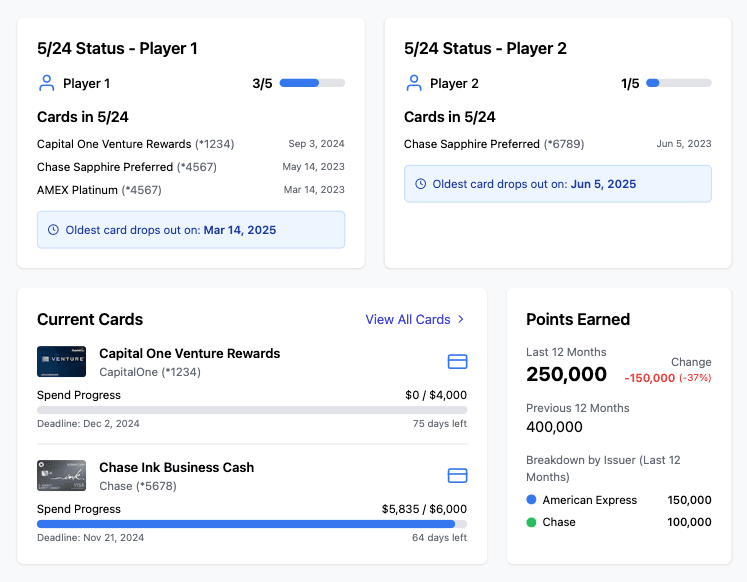The image size is (747, 582).
Task: Click clock icon beside Mar 14, 2025 notice
Action: pos(53,230)
